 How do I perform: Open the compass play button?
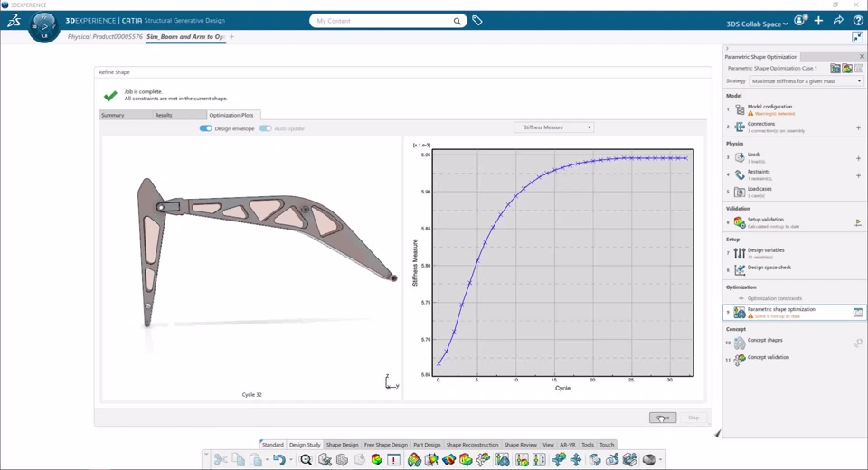coord(43,26)
